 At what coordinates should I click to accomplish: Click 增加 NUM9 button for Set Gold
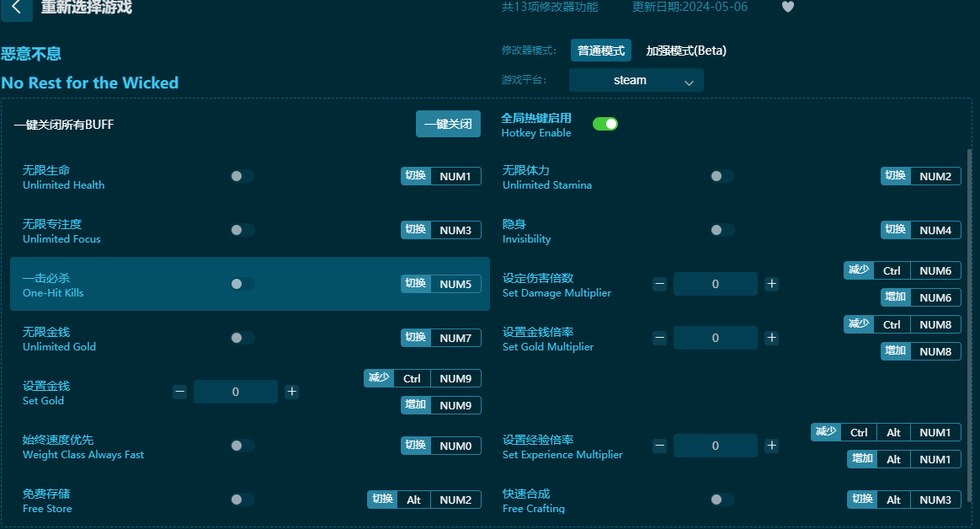[440, 405]
